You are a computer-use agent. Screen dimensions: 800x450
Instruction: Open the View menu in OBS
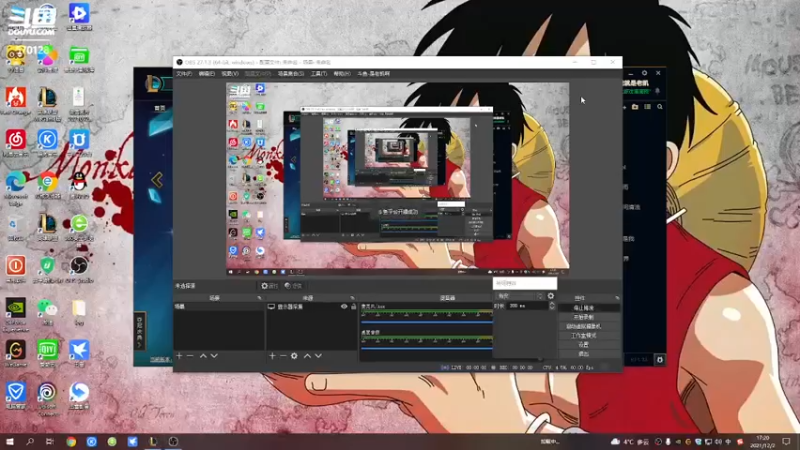click(x=230, y=74)
